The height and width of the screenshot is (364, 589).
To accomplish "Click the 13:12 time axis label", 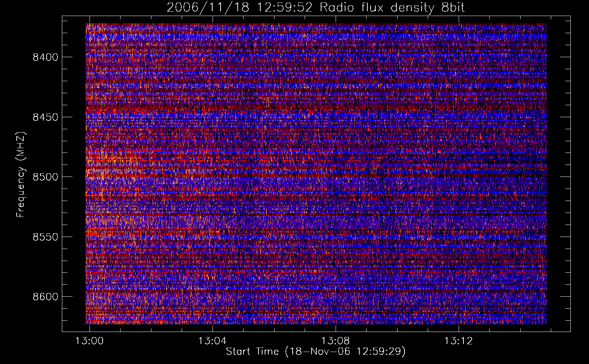I will [458, 341].
